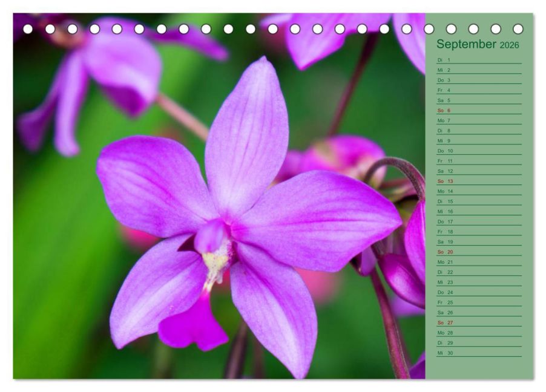Click the Fr 25 calendar line
Screen dimensions: 546x392
coord(479,302)
